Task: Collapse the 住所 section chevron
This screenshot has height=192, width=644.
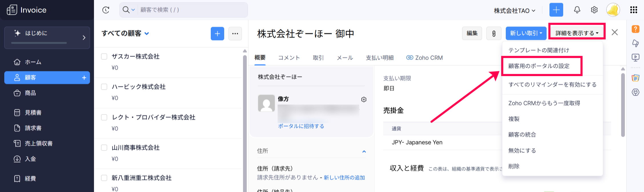Action: coord(364,151)
